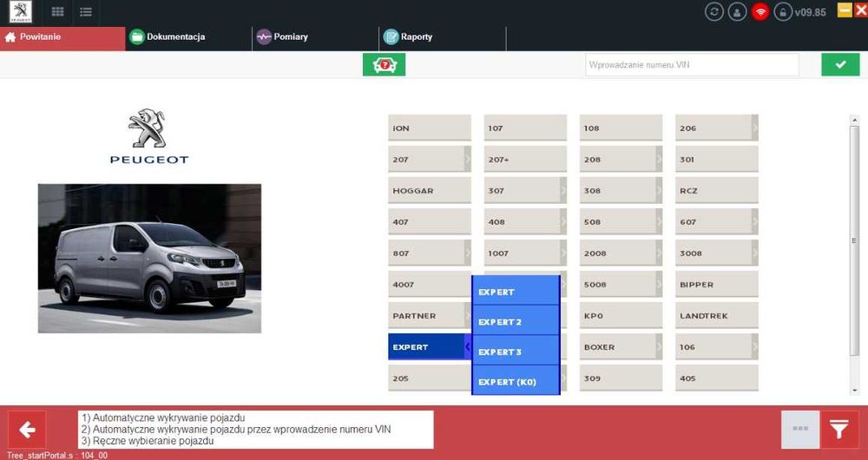868x460 pixels.
Task: Select the 301 model button
Action: pos(717,160)
